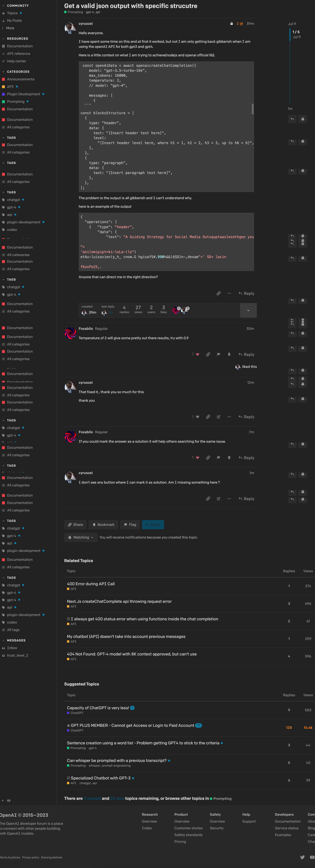The width and height of the screenshot is (315, 868).
Task: Open Inbox under Messages in sidebar
Action: (12, 648)
